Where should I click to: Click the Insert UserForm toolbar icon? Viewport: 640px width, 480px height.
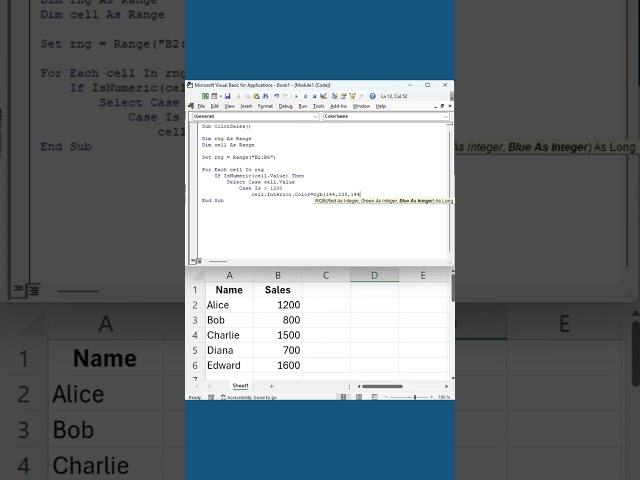click(214, 96)
